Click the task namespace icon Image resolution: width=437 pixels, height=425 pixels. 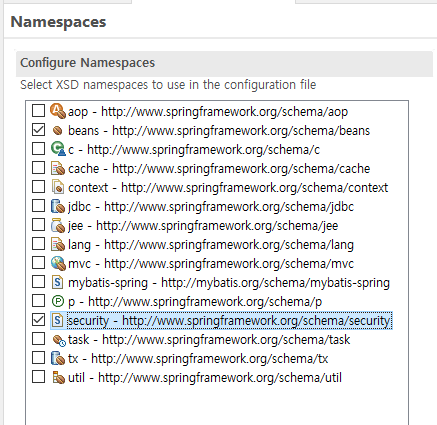59,340
